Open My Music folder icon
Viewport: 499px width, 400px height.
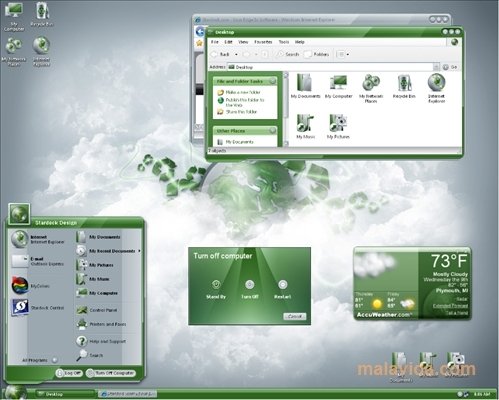point(305,127)
